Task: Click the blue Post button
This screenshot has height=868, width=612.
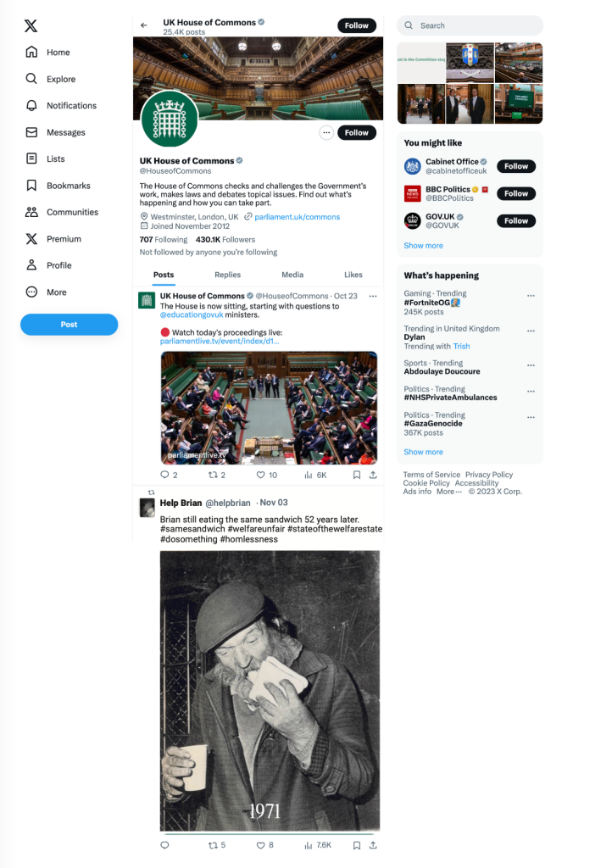Action: click(70, 325)
